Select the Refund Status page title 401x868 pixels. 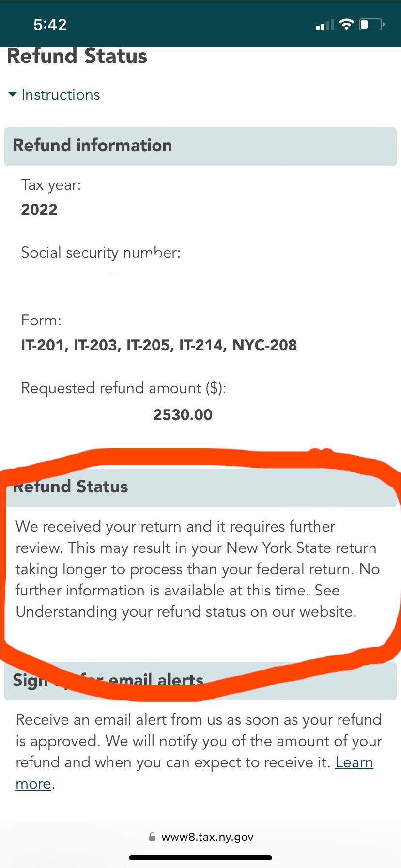77,56
